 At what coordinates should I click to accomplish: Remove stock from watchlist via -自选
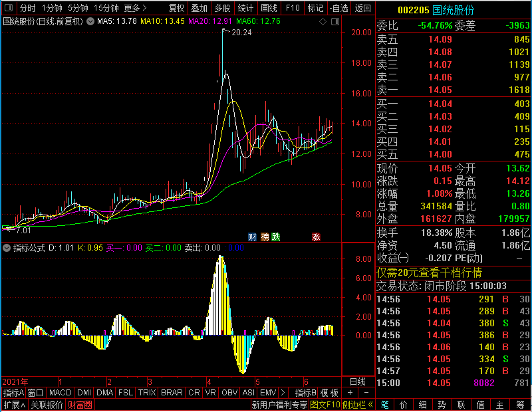click(339, 8)
